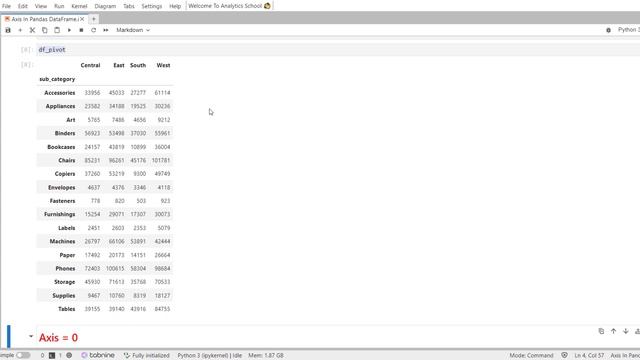Click the Accessories row label
640x360 pixels.
[60, 93]
